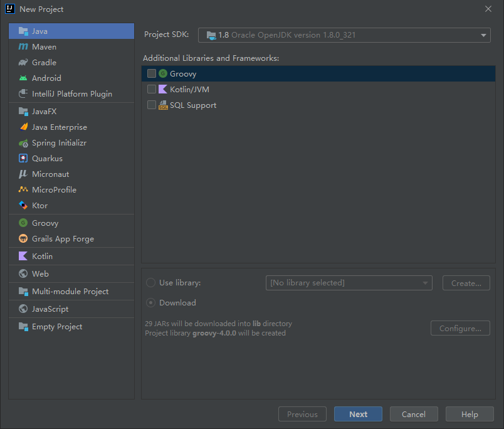Select Empty Project type

click(x=71, y=326)
